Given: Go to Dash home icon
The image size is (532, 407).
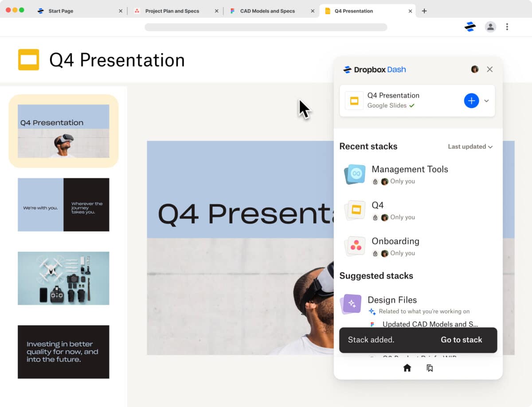Looking at the screenshot, I should pos(407,368).
